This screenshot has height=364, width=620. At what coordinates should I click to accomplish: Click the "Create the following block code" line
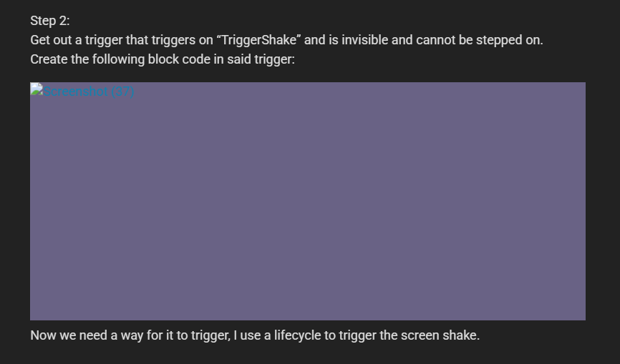(163, 59)
